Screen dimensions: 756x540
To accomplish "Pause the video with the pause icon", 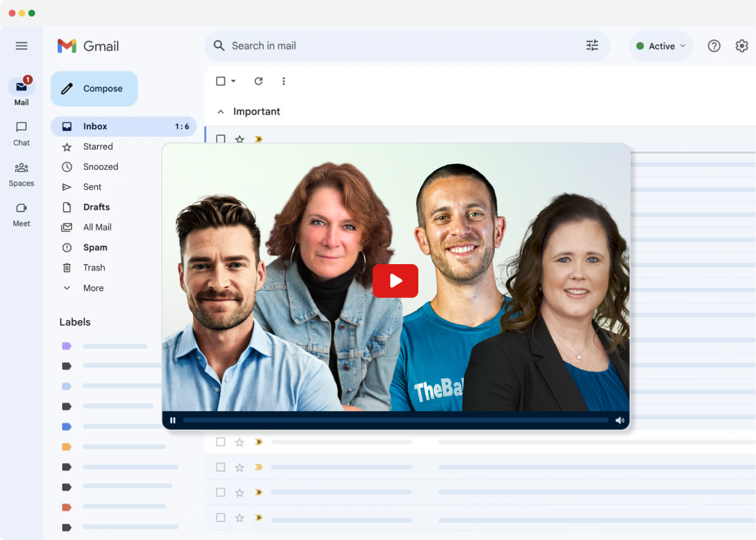I will point(172,420).
